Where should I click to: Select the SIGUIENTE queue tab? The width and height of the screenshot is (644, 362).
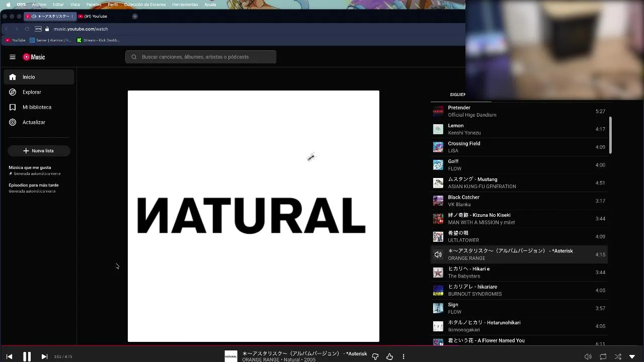pos(457,95)
